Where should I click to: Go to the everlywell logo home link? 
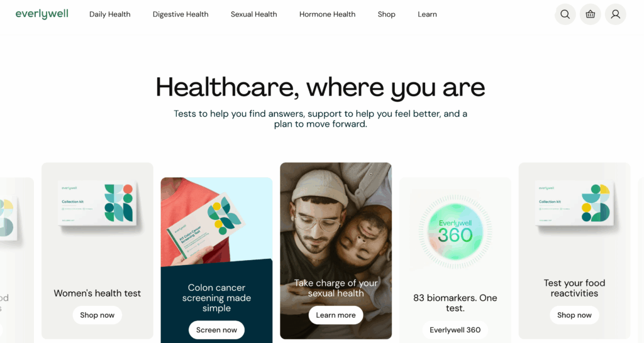click(x=42, y=14)
